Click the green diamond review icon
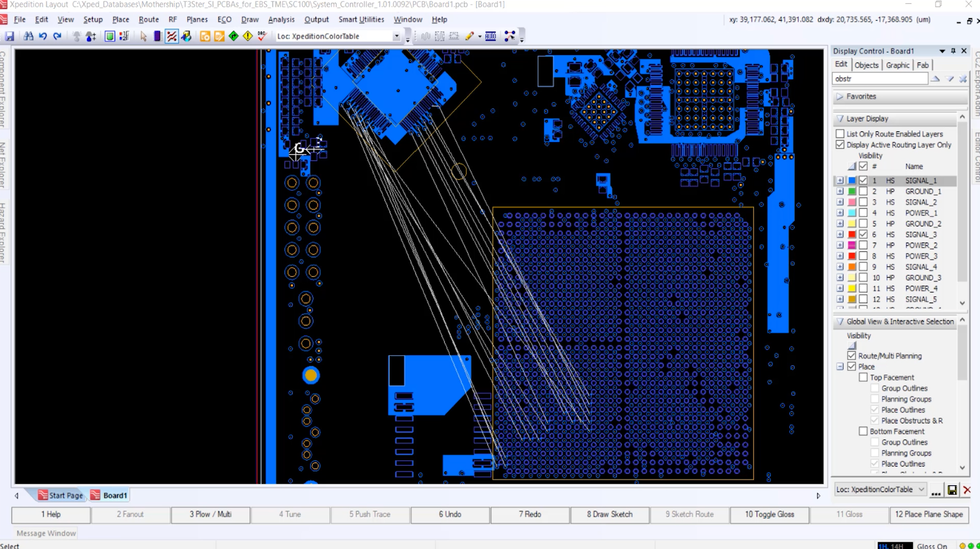This screenshot has height=549, width=980. point(233,36)
